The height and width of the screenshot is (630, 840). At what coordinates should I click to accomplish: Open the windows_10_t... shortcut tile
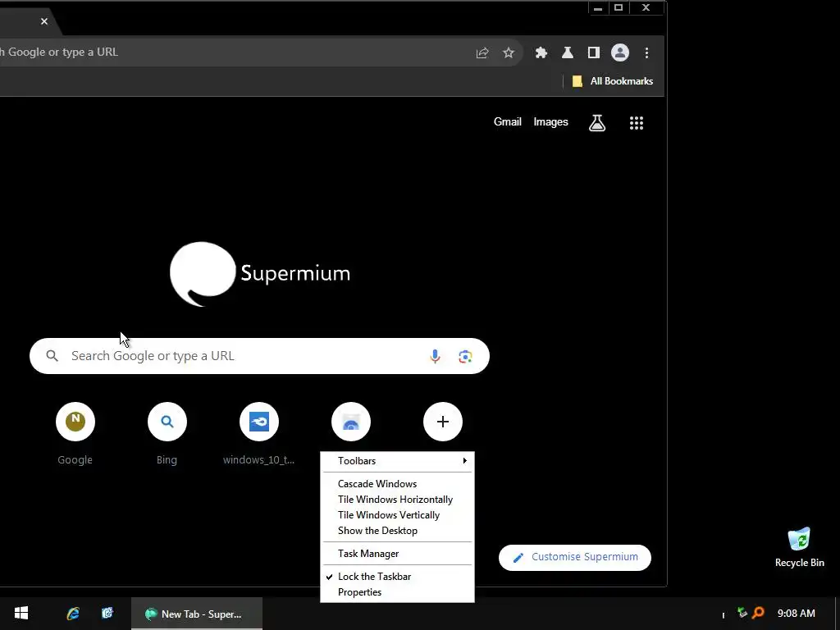(x=258, y=435)
